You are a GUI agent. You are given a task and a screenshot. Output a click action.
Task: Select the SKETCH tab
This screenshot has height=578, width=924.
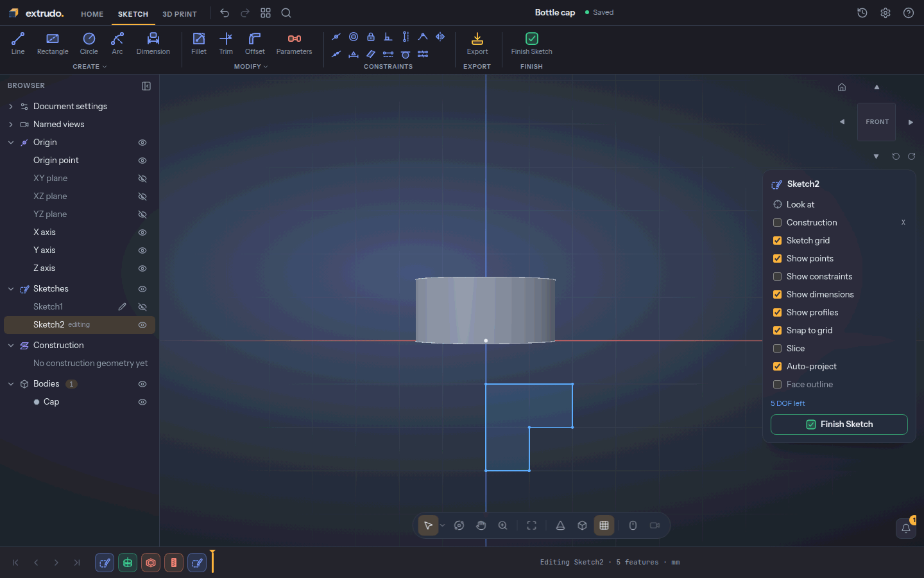(x=133, y=14)
